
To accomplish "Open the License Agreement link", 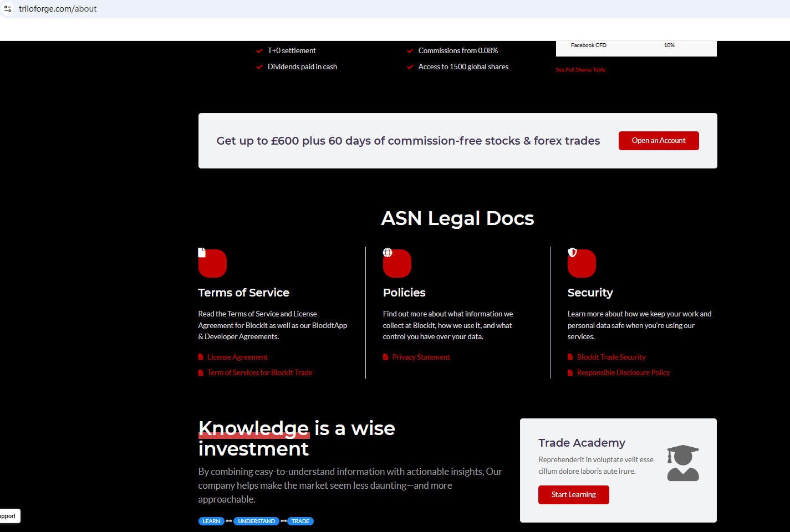I will point(237,357).
